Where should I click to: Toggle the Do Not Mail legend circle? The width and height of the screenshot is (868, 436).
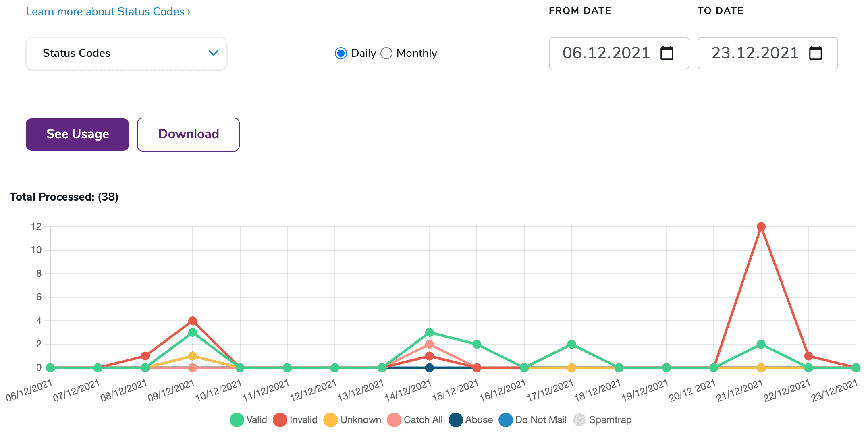505,420
